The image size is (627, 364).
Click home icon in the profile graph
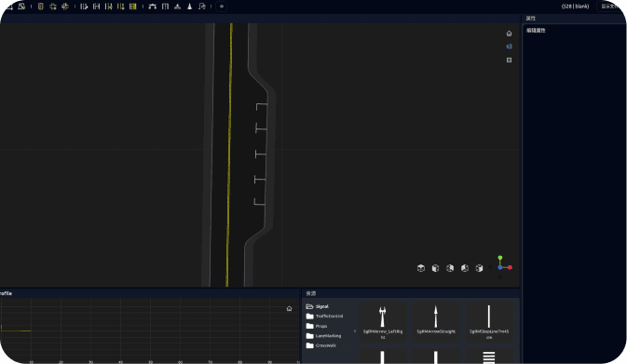(289, 308)
